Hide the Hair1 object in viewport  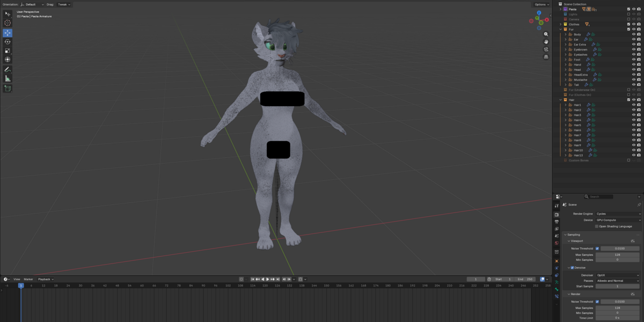click(x=633, y=105)
